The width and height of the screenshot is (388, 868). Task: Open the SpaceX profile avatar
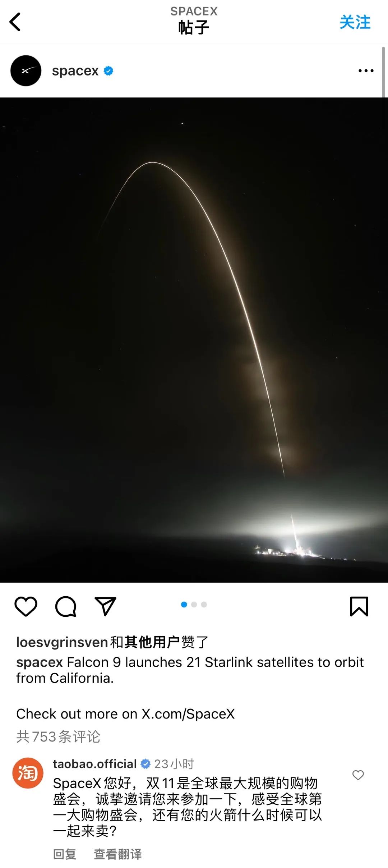click(x=26, y=71)
